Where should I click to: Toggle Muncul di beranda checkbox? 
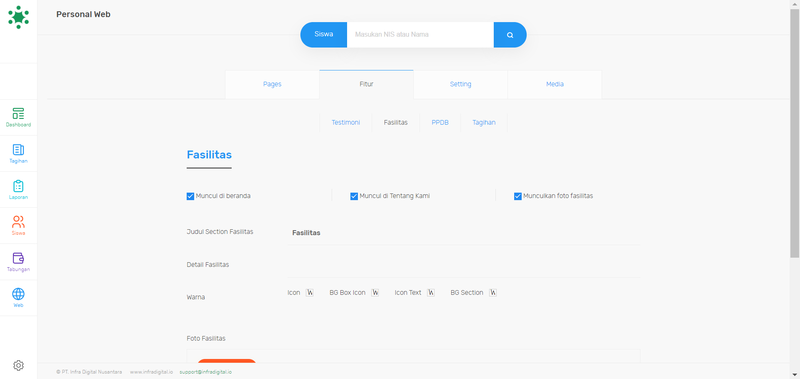[190, 196]
